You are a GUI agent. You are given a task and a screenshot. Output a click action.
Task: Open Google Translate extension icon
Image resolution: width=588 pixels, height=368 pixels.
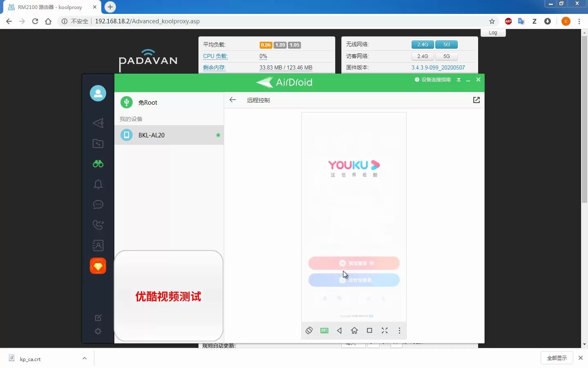tap(521, 21)
